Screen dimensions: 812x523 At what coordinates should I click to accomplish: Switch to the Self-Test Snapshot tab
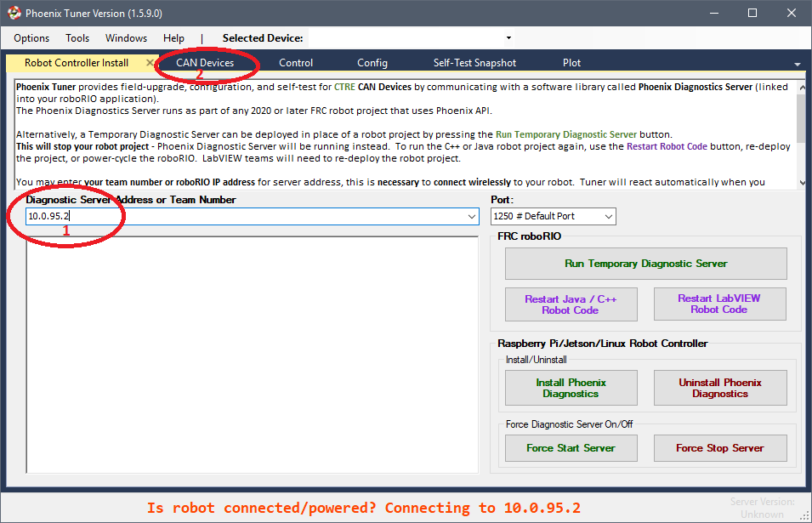[x=474, y=63]
